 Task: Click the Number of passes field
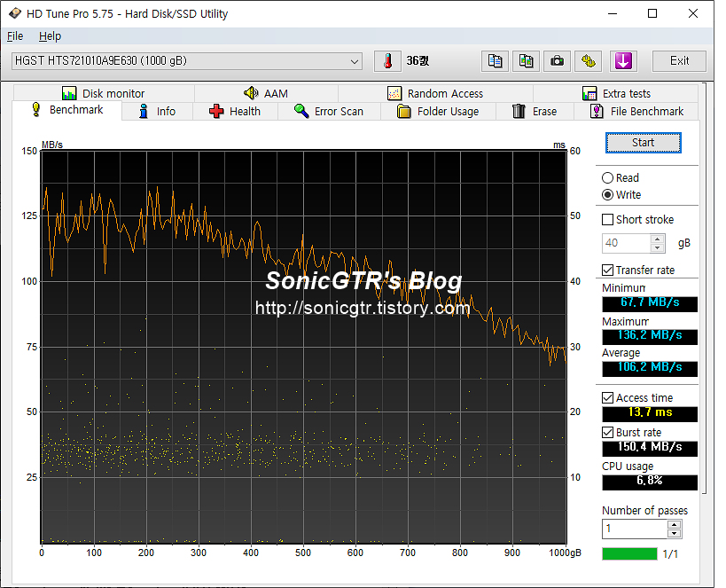[635, 529]
